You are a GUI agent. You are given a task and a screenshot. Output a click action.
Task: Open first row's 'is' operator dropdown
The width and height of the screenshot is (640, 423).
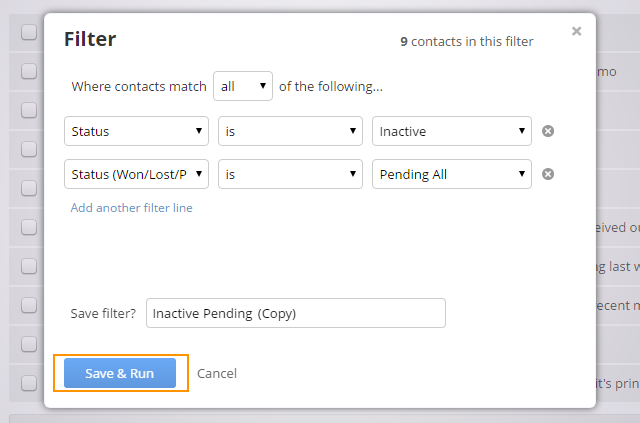290,131
